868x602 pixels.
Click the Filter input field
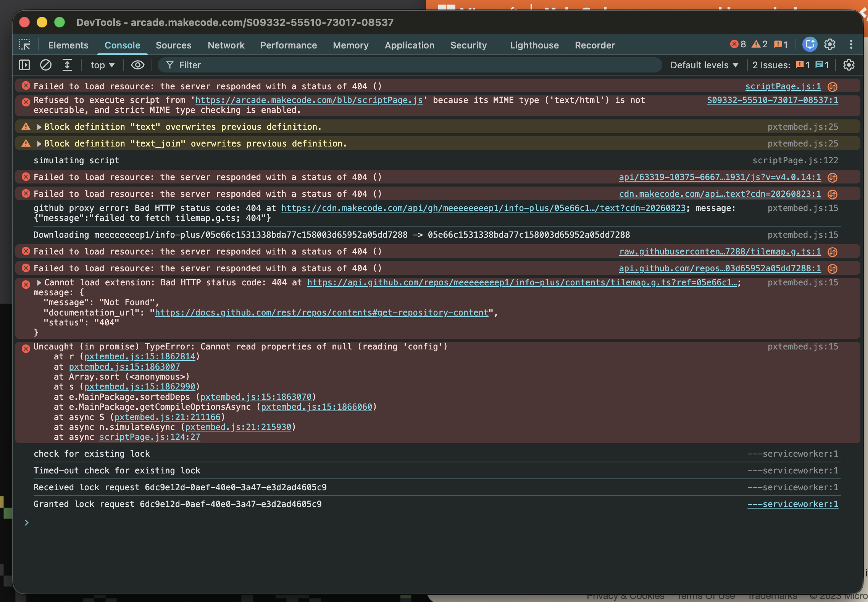[410, 65]
